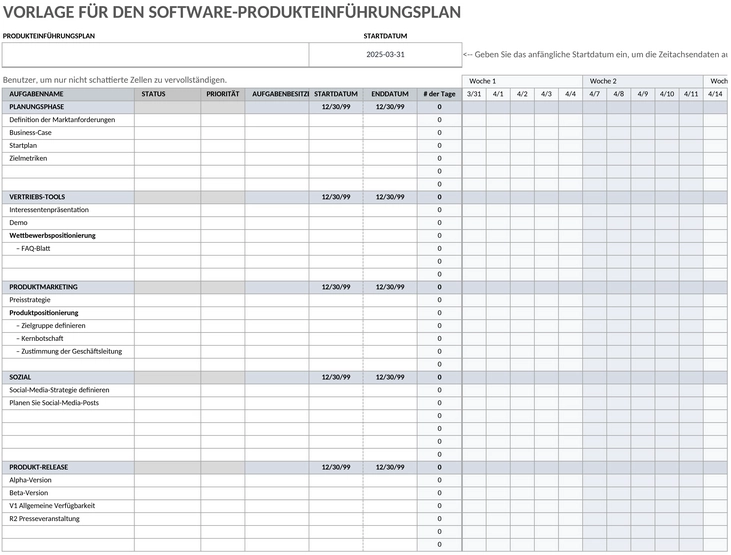Select the Startplan task cell
Viewport: 731px width, 555px height.
click(69, 146)
